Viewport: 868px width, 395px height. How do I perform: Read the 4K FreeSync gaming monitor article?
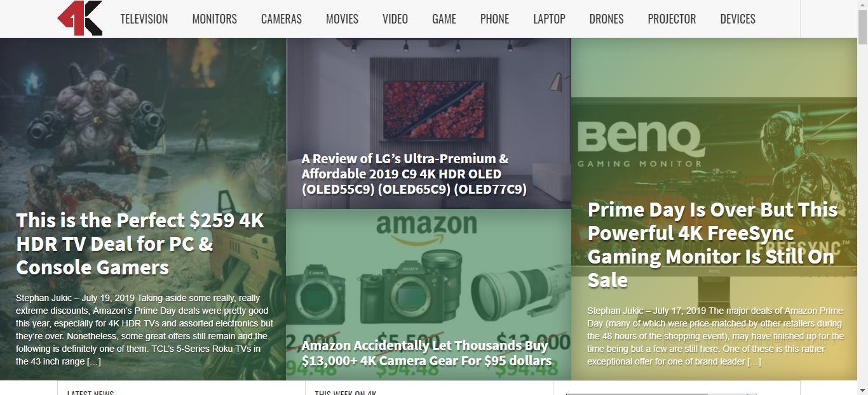tap(712, 244)
